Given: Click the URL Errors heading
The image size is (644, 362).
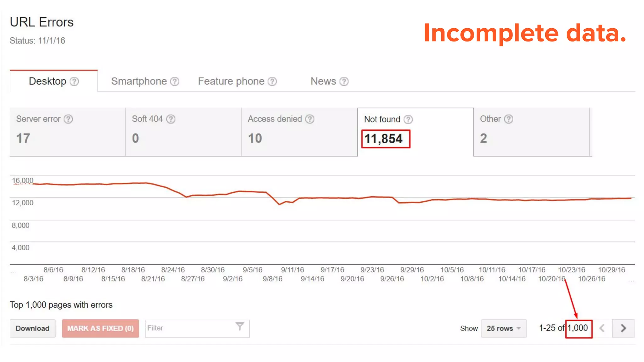Looking at the screenshot, I should click(42, 22).
